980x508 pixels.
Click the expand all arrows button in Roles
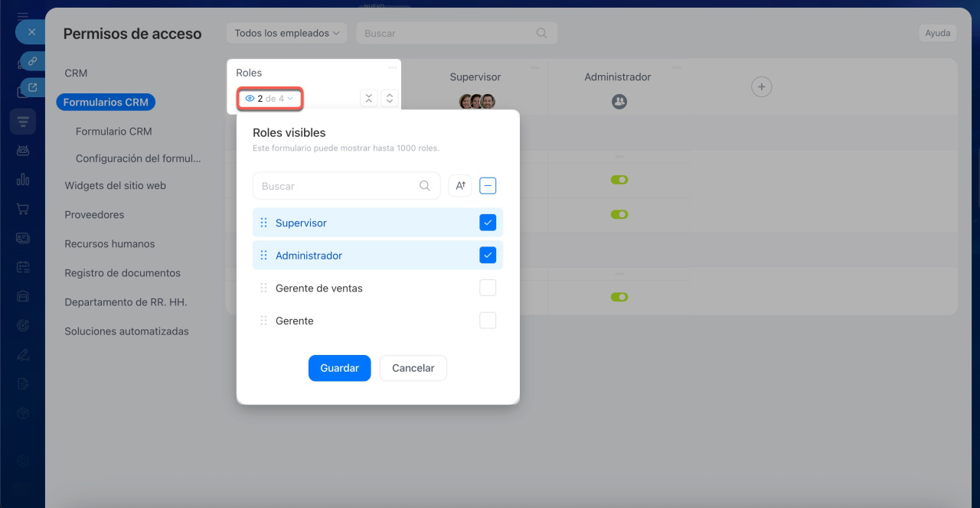click(390, 98)
